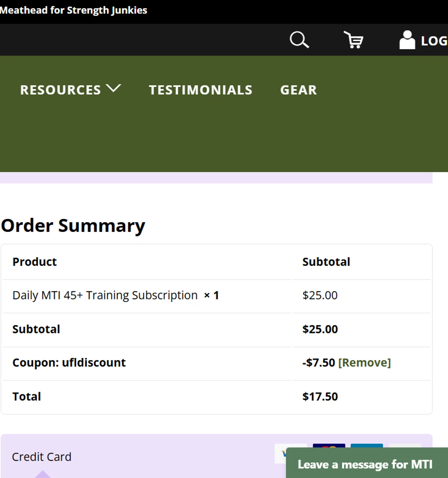
Task: Click the LOG in link text
Action: (434, 41)
